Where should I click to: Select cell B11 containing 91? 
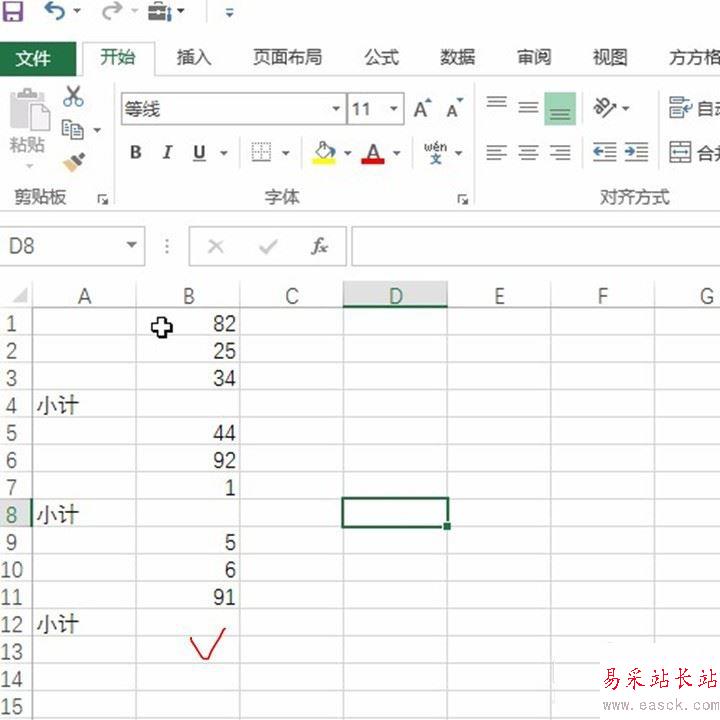188,596
